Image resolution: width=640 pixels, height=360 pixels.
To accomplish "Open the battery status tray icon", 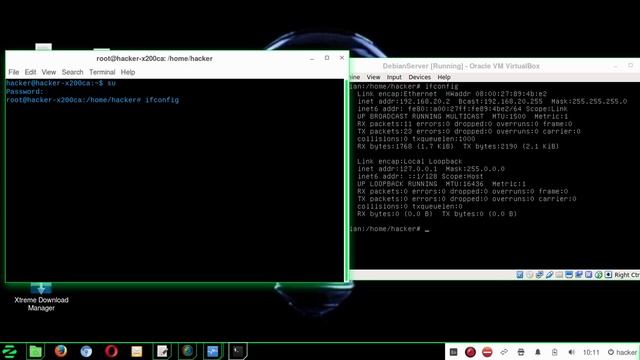I will (554, 352).
